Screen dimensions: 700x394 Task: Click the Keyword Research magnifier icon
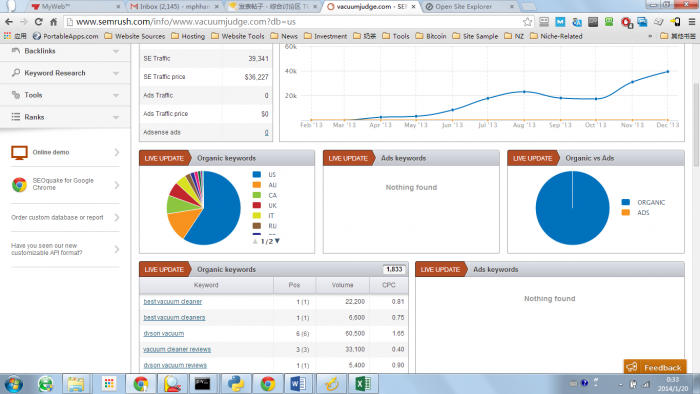(x=16, y=73)
